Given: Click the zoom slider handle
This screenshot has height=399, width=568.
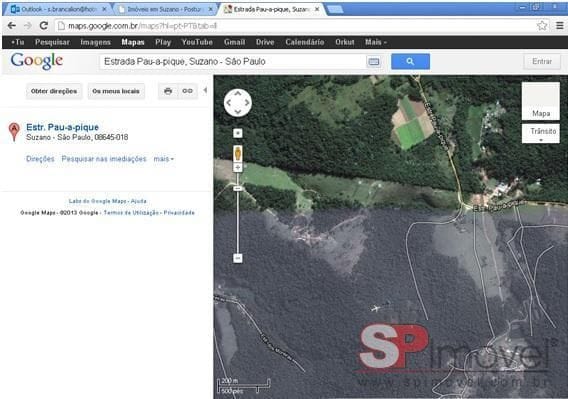Looking at the screenshot, I should pos(238,188).
